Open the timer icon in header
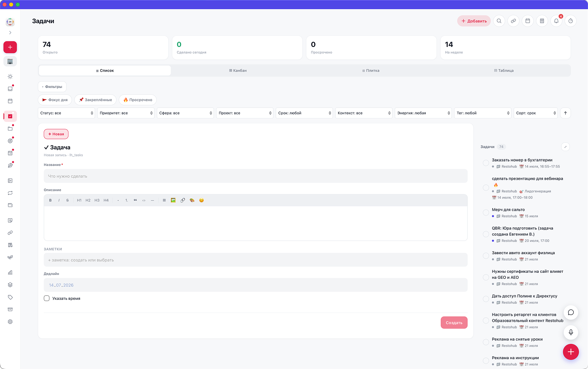This screenshot has height=369, width=588. (570, 21)
